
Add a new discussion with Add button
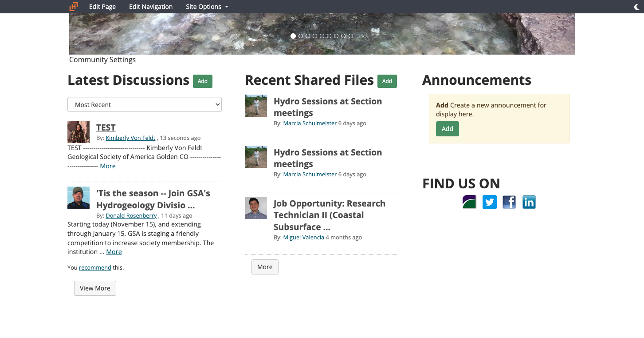(203, 81)
